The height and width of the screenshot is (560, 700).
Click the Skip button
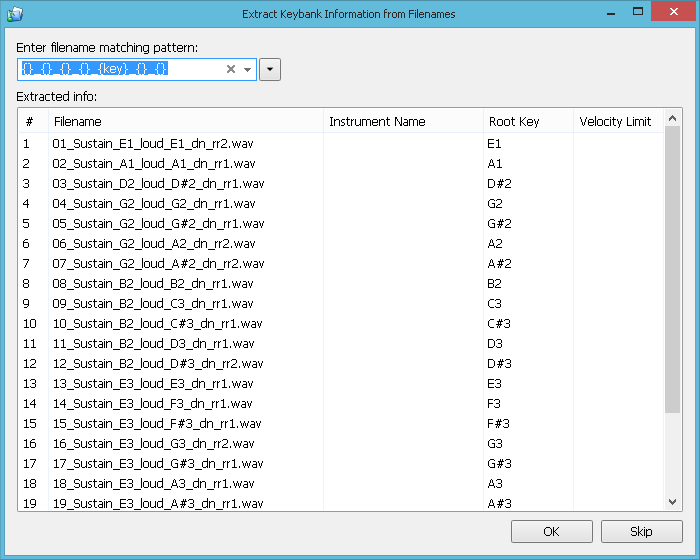(642, 531)
